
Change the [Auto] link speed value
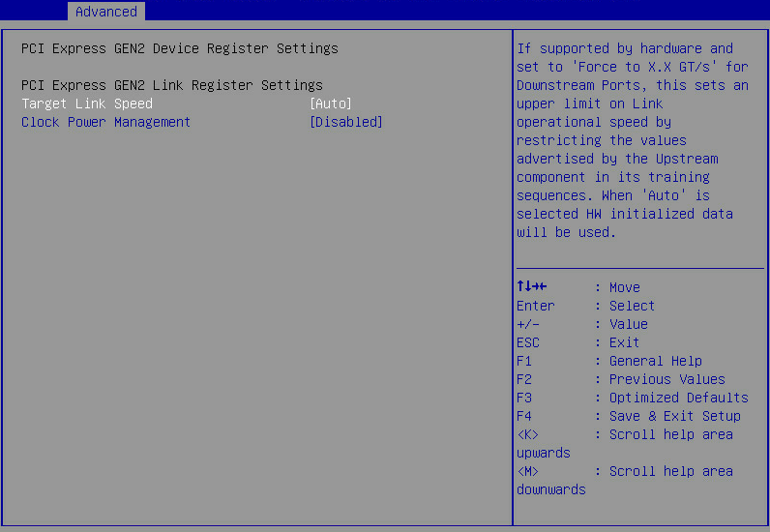(x=331, y=103)
